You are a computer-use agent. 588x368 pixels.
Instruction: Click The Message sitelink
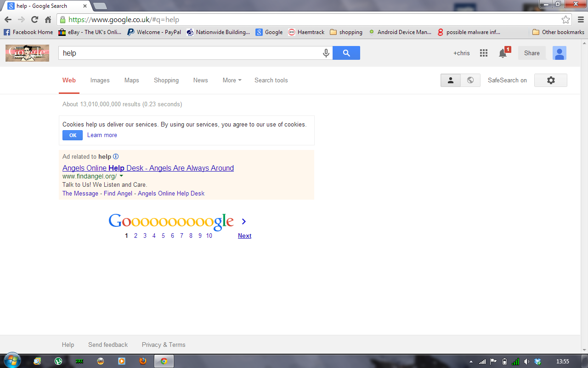(x=80, y=194)
